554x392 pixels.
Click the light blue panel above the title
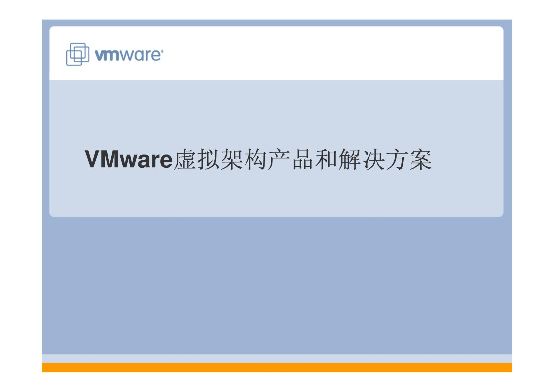[276, 113]
